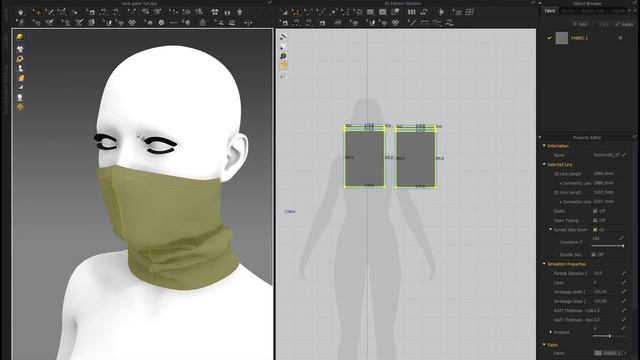Switch to the Buttonhole tab in Object Browser

click(x=593, y=11)
